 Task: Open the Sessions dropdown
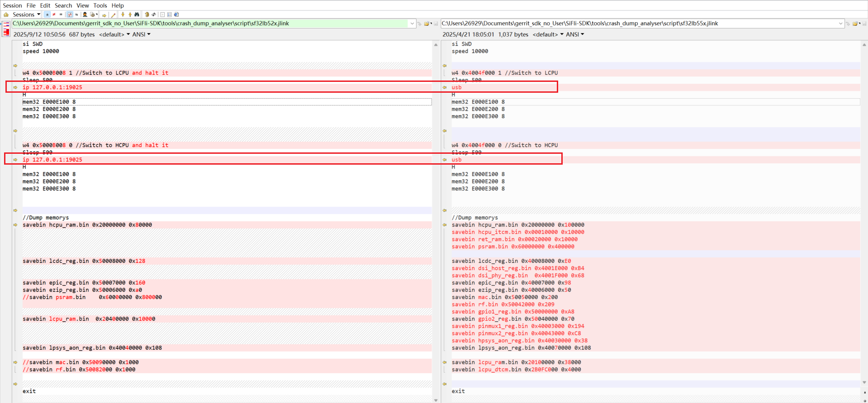(x=26, y=14)
